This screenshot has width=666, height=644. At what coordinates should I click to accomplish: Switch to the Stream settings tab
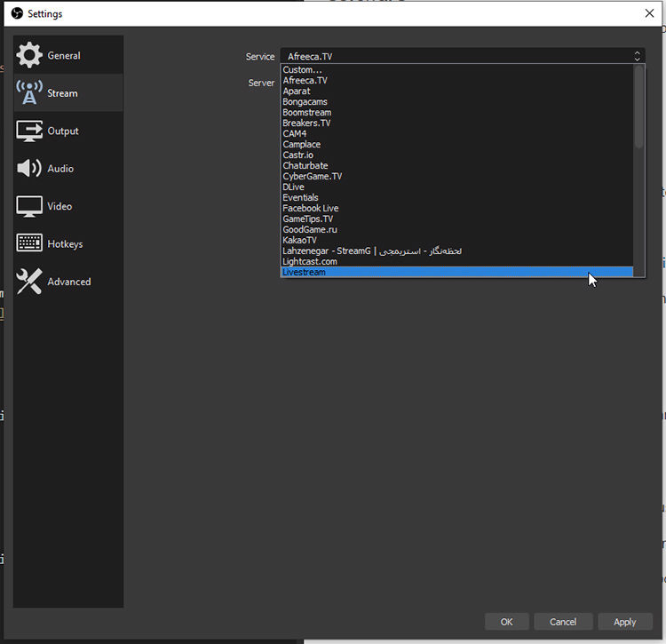68,93
